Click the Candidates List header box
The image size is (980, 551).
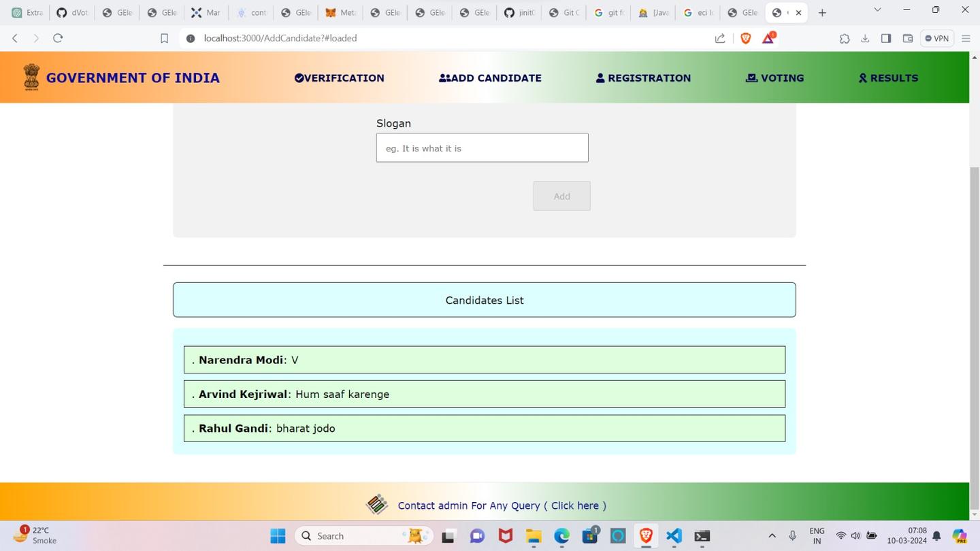pos(485,300)
